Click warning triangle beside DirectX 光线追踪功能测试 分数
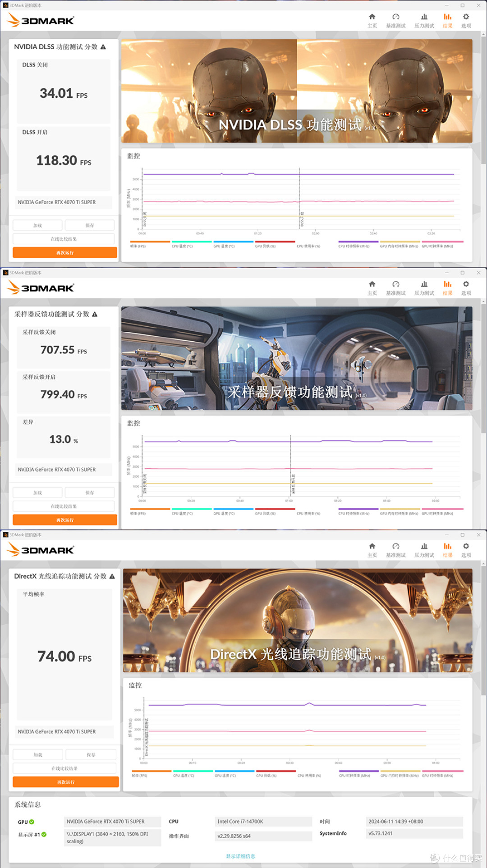The height and width of the screenshot is (868, 487). coord(112,576)
